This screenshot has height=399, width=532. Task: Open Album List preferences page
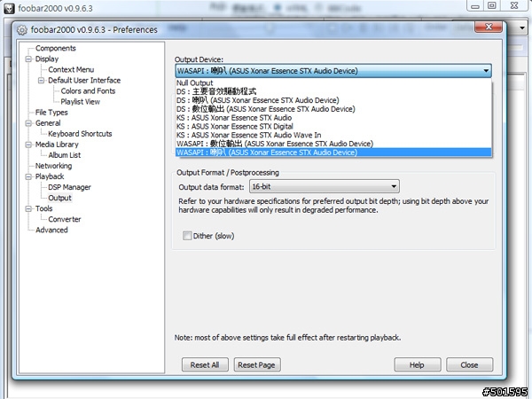click(65, 155)
